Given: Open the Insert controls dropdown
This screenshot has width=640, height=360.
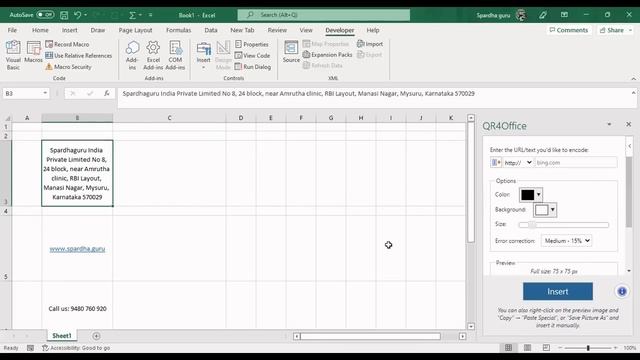Looking at the screenshot, I should pos(203,55).
